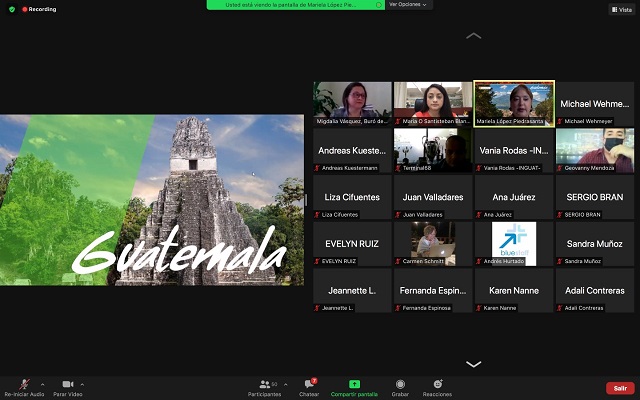Viewport: 640px width, 400px height.
Task: Stop video with Parar Video camera icon
Action: pos(67,385)
